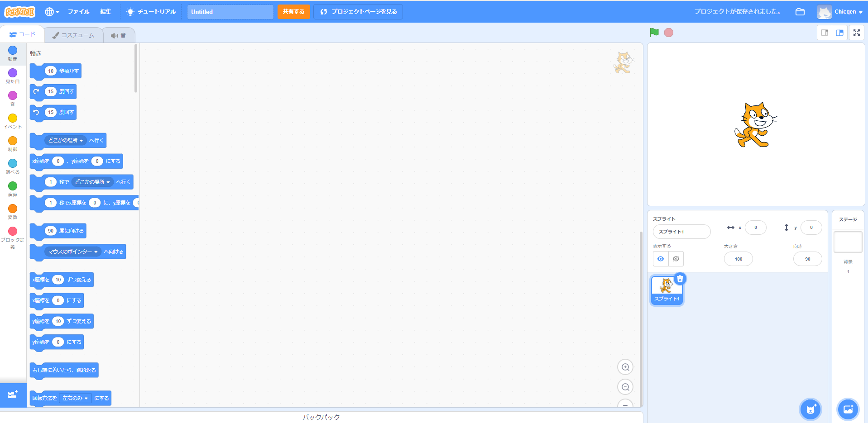Screen dimensions: 868x423
Task: Enter full screen stage mode
Action: pos(857,33)
